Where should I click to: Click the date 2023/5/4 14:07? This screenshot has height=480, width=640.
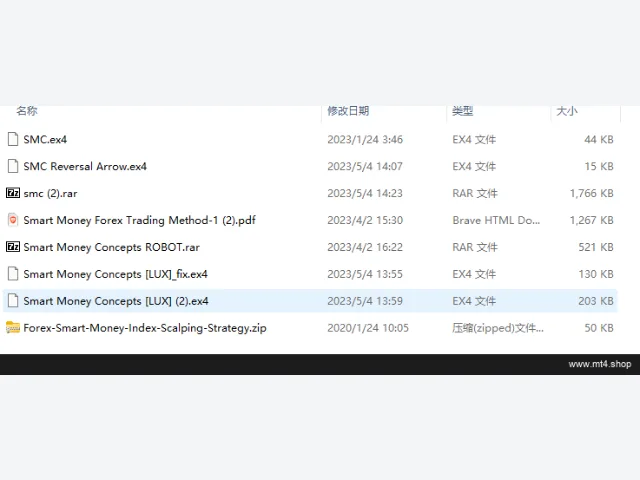click(365, 167)
